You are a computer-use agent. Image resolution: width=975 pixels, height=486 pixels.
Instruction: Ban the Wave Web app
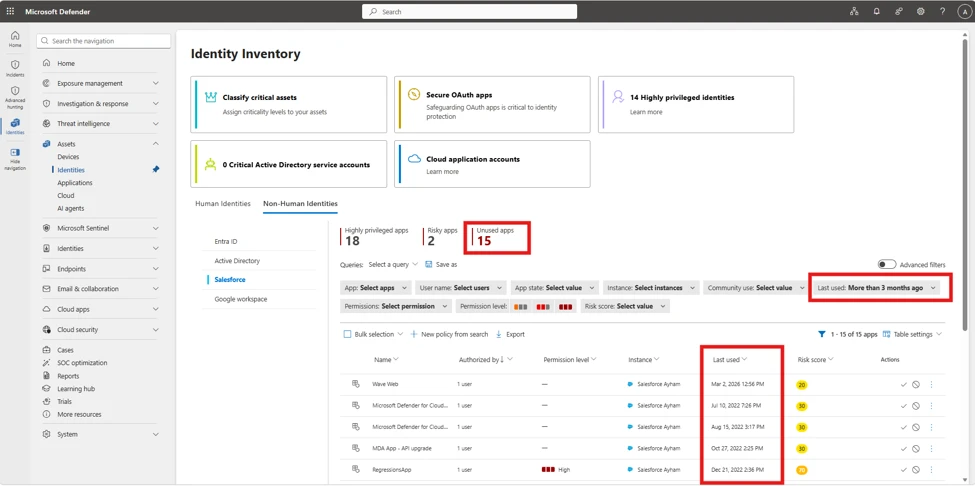pos(916,385)
